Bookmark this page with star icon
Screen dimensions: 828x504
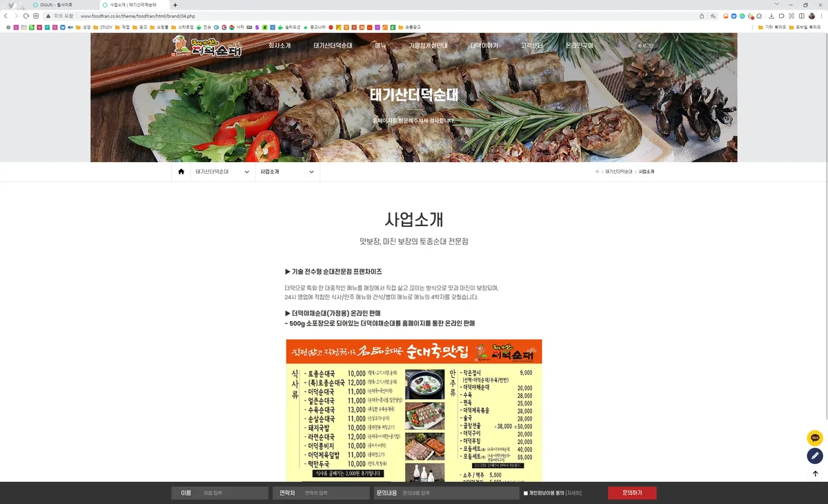tap(712, 16)
